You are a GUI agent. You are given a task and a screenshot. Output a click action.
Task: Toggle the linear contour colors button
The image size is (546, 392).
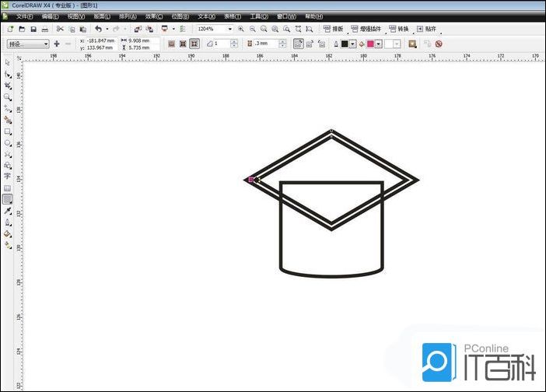click(298, 44)
